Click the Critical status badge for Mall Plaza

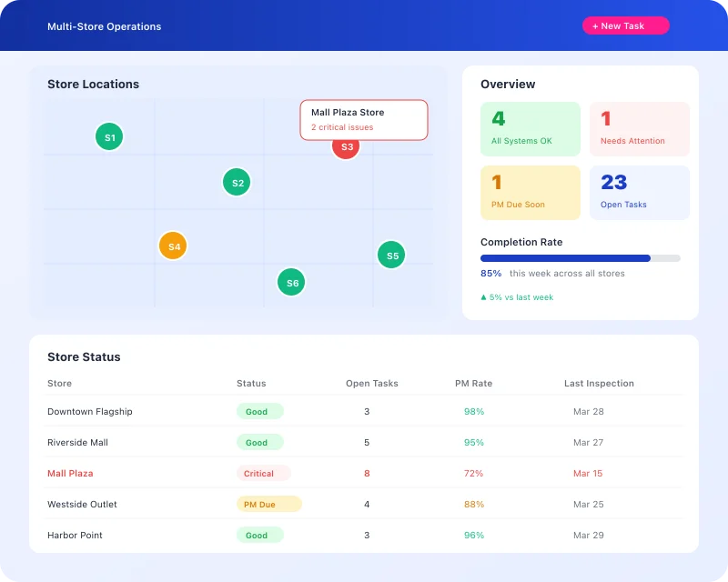click(263, 473)
